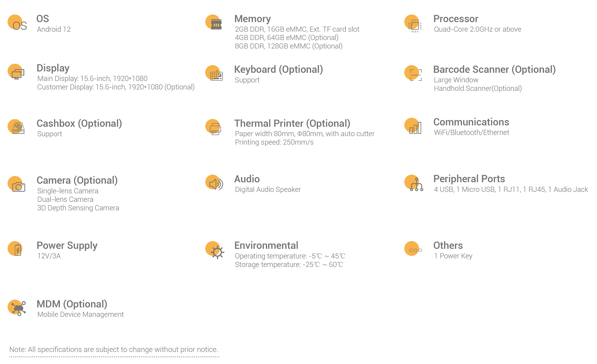The width and height of the screenshot is (597, 364).
Task: Click the Mobile Device Management text
Action: coord(81,314)
